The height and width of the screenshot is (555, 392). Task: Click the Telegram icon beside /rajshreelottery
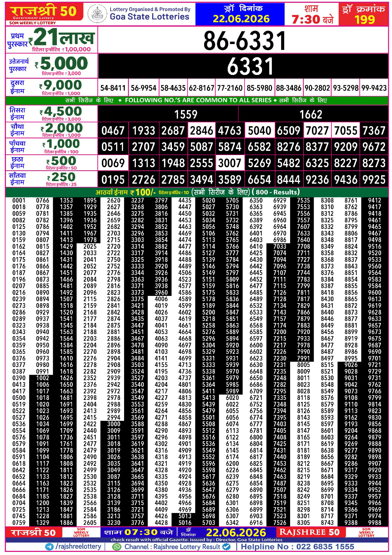point(50,547)
